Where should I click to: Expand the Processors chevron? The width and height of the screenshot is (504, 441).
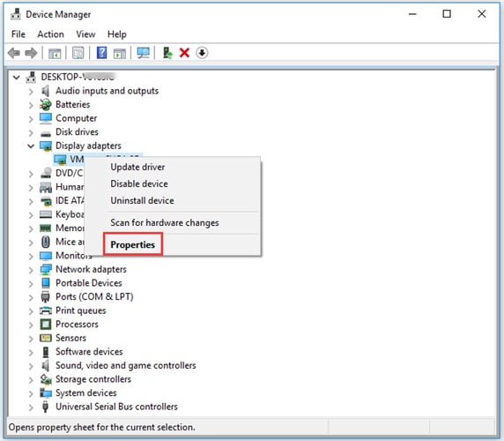(x=31, y=325)
